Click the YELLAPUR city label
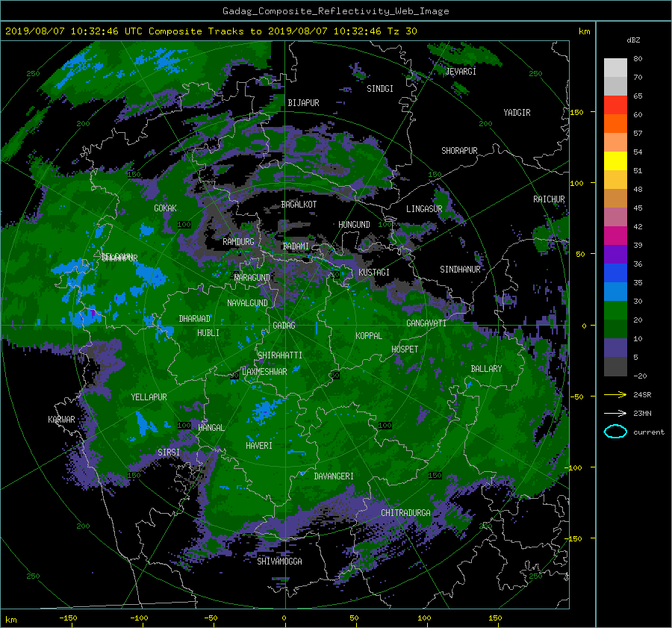Image resolution: width=672 pixels, height=628 pixels. pyautogui.click(x=149, y=397)
